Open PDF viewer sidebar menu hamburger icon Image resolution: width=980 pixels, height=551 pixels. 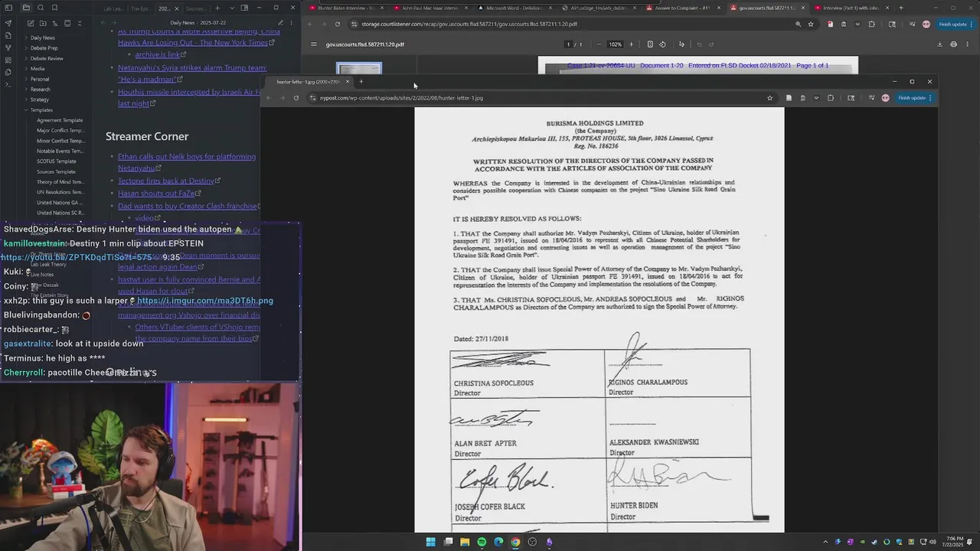pyautogui.click(x=313, y=44)
